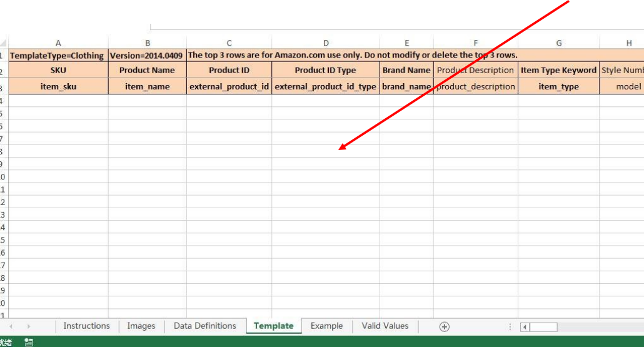
Task: Click the Item Type Keyword header cell
Action: coord(558,70)
